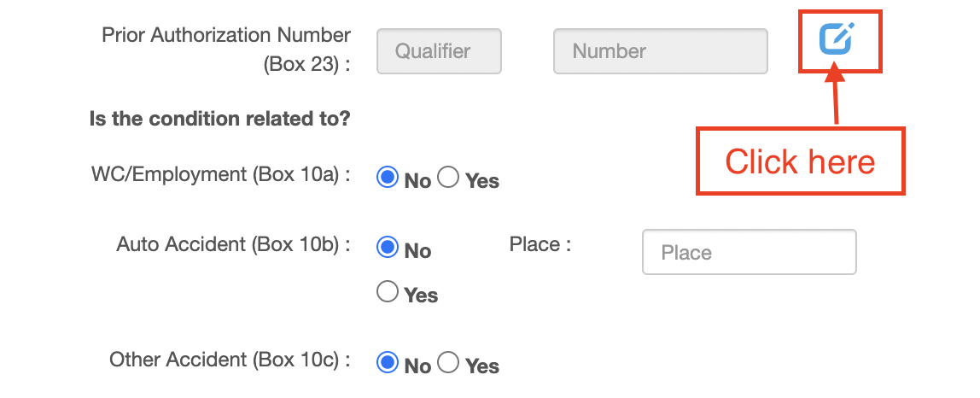Screen dimensions: 980x398
Task: Select No radio for WC/Employment (Box 10a)
Action: coord(388,178)
